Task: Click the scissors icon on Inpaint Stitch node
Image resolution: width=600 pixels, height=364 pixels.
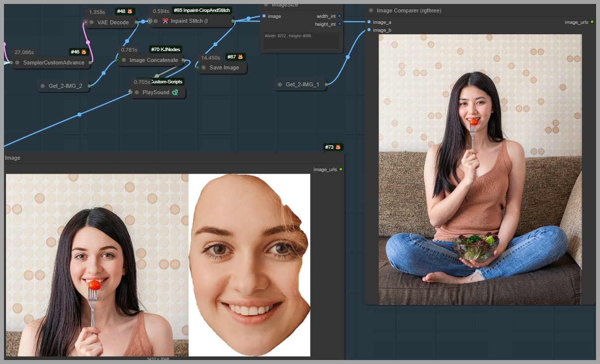Action: point(165,21)
